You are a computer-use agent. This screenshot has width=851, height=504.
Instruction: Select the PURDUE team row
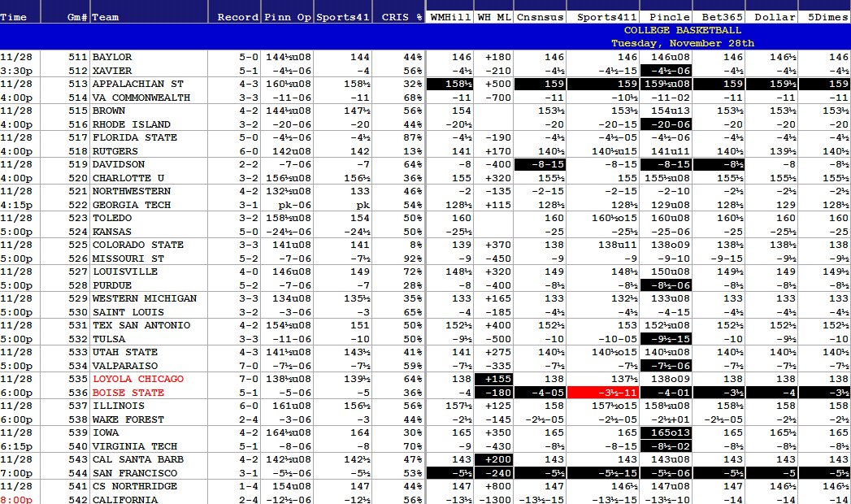pyautogui.click(x=426, y=285)
